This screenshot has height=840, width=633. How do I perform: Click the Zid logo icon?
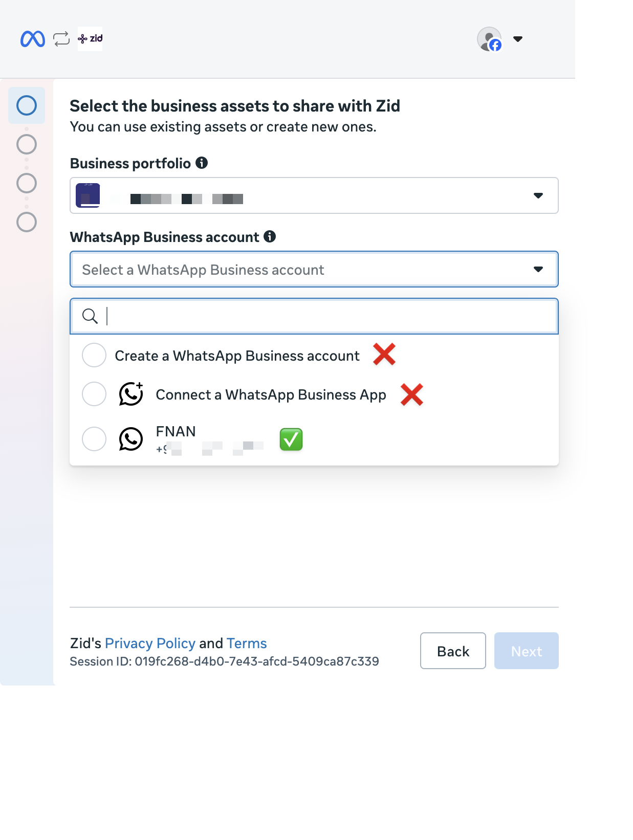point(90,39)
